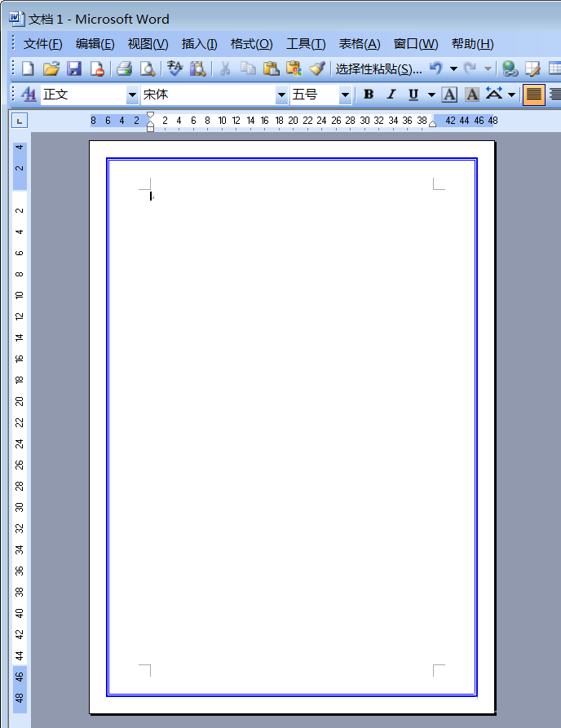Click Word document icon in title bar
This screenshot has width=561, height=728.
[16, 19]
